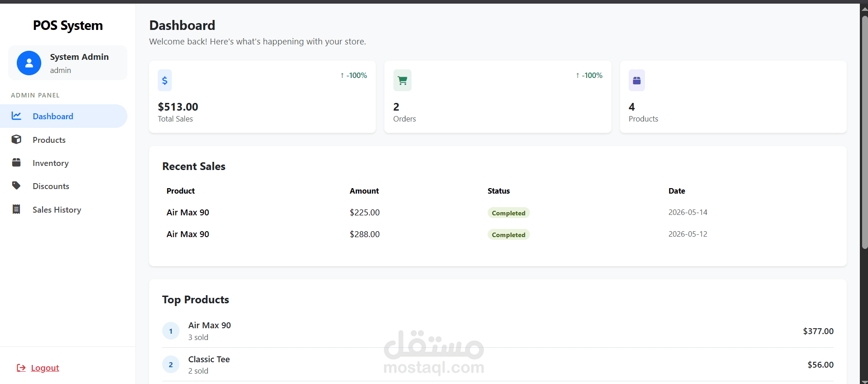The width and height of the screenshot is (868, 384).
Task: View the Sales History page
Action: (63, 209)
